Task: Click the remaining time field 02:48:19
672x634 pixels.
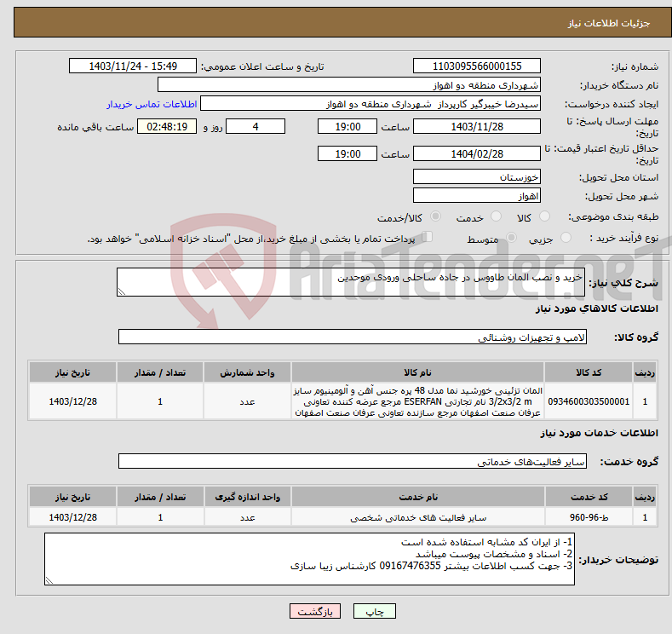Action: click(x=167, y=126)
